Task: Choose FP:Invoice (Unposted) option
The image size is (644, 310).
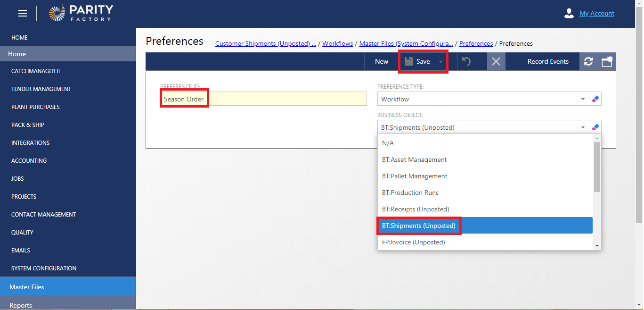Action: click(413, 242)
